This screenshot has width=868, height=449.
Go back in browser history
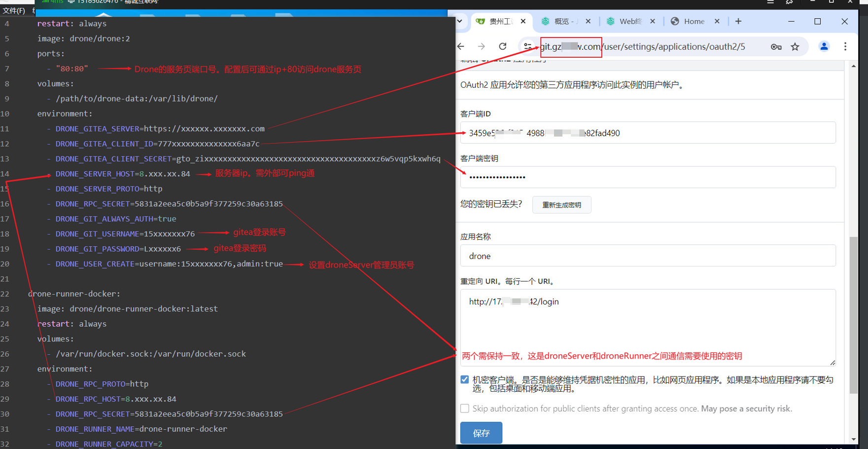(x=461, y=46)
